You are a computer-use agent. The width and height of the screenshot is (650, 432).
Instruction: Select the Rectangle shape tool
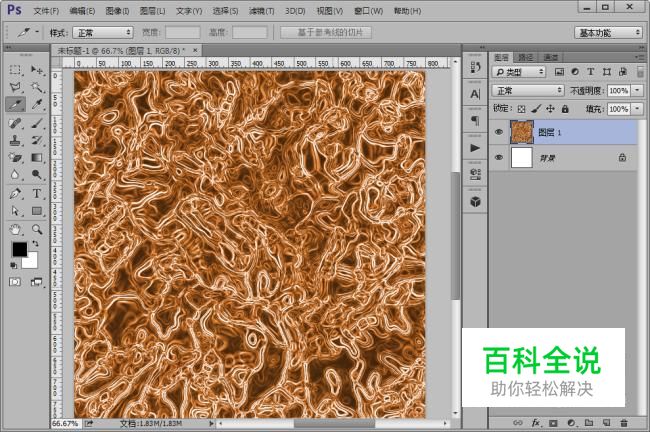pos(37,211)
